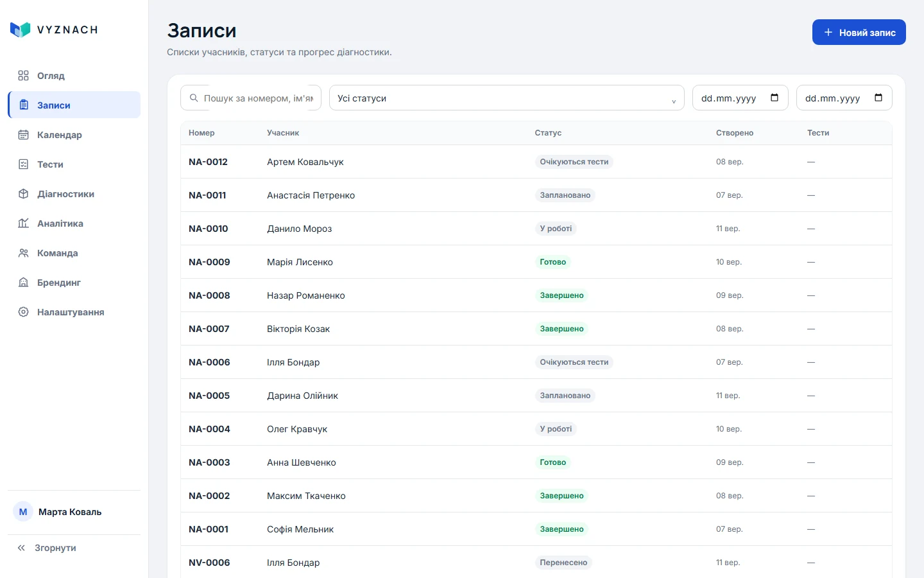
Task: Focus the search by number or name field
Action: click(x=251, y=98)
